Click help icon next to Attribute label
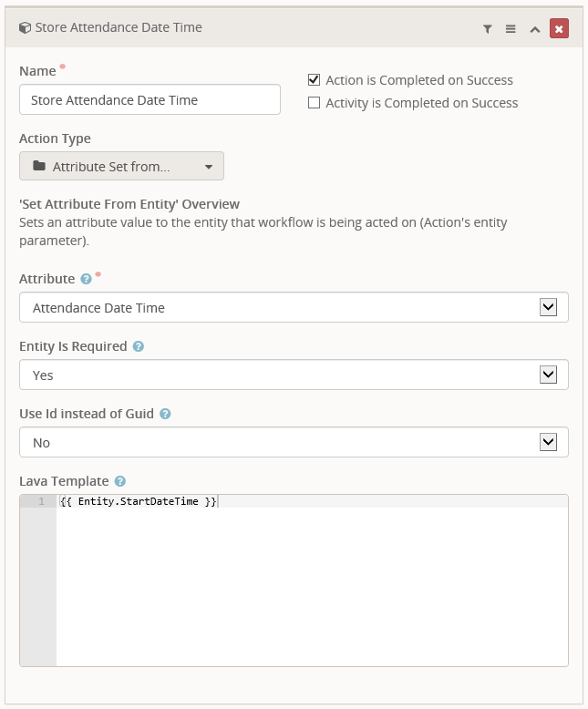Screen dimensions: 588x709 (x=86, y=279)
